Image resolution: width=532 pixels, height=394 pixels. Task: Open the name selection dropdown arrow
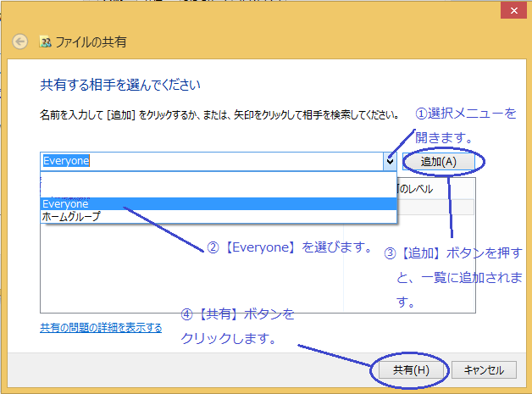coord(389,160)
